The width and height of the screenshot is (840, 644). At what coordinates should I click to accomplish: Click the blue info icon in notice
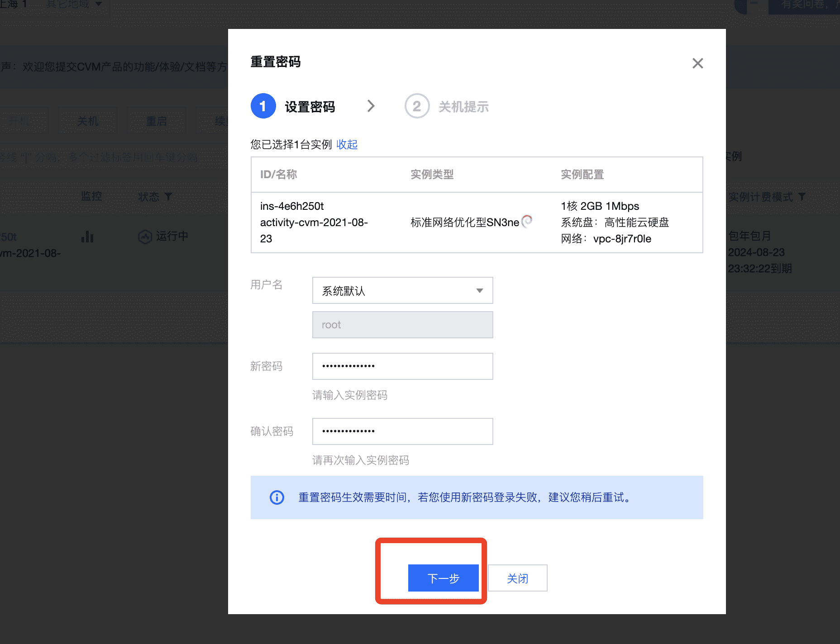click(277, 497)
